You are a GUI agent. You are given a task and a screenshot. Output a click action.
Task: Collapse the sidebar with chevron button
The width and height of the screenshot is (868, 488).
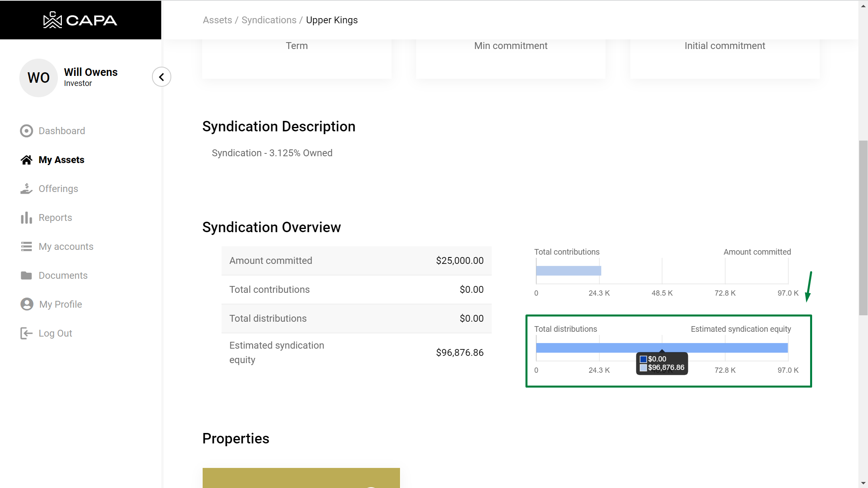pyautogui.click(x=162, y=77)
